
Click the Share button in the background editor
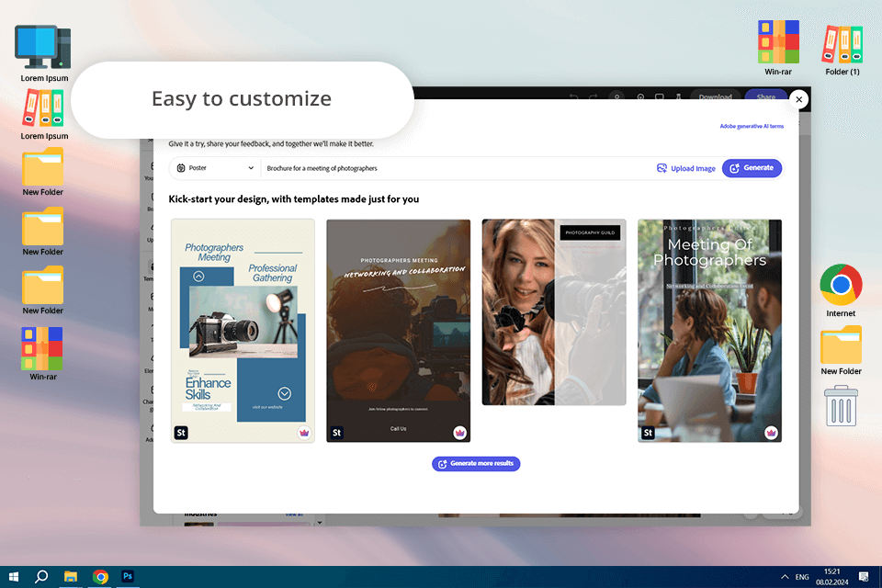pyautogui.click(x=766, y=96)
